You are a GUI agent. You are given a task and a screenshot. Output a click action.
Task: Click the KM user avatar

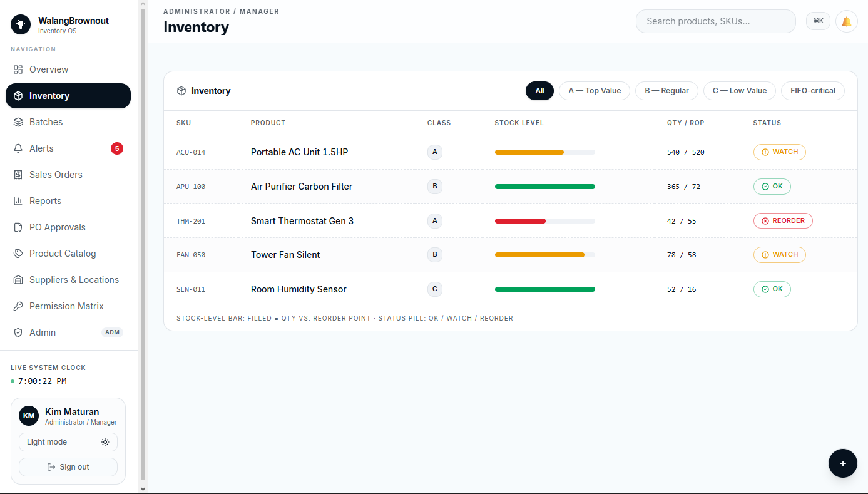(x=29, y=416)
